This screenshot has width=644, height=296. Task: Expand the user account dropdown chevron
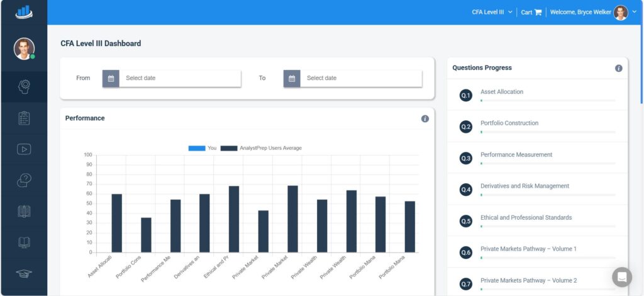click(635, 12)
